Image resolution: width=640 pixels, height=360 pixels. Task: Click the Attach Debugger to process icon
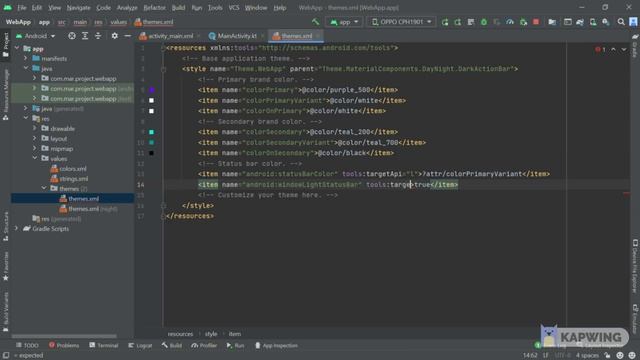523,22
